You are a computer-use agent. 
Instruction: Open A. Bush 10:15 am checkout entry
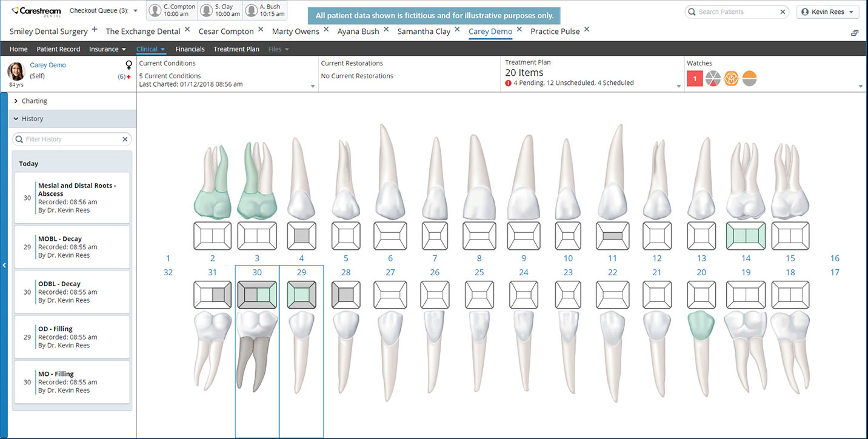coord(265,10)
